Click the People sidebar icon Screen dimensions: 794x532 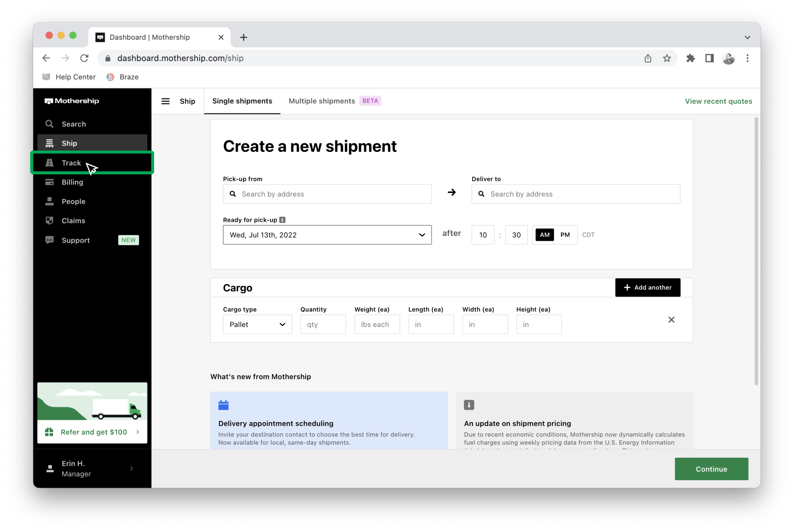tap(49, 202)
